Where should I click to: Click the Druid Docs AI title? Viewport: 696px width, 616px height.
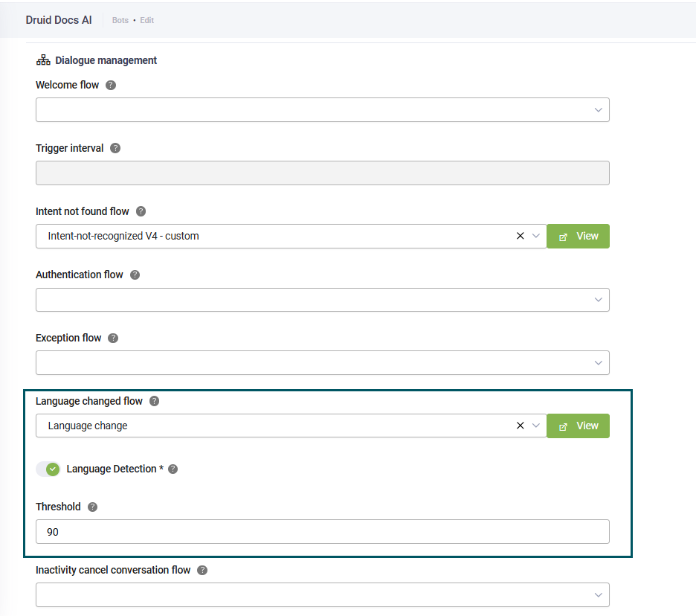point(59,20)
